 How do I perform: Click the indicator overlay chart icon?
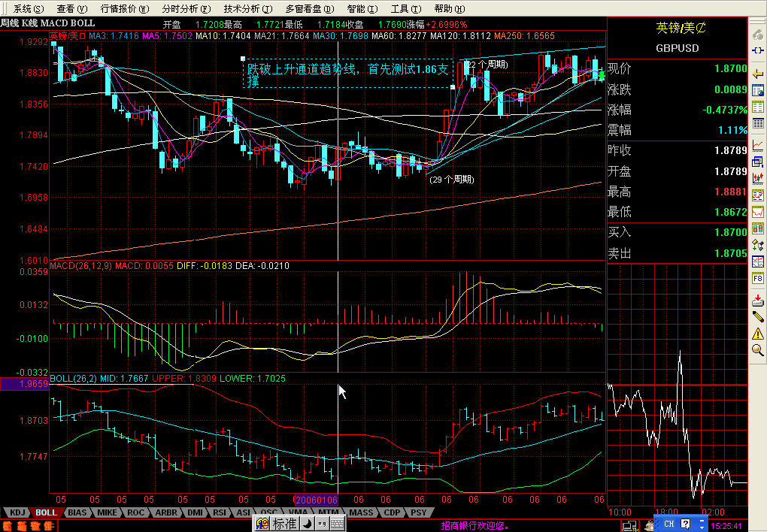pyautogui.click(x=758, y=195)
